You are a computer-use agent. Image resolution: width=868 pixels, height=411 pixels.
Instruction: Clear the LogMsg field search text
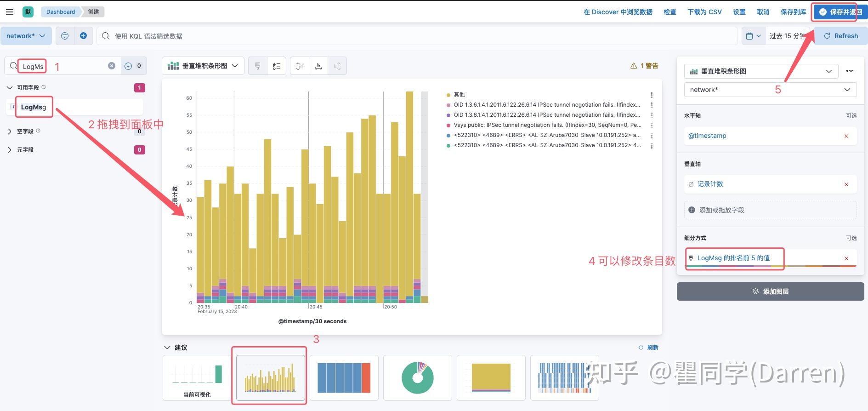tap(112, 66)
